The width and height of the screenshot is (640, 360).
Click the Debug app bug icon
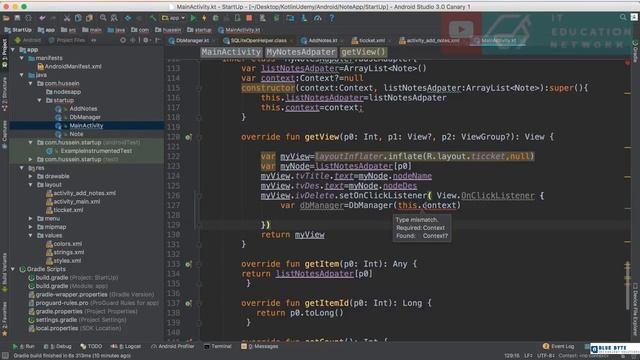pyautogui.click(x=216, y=18)
